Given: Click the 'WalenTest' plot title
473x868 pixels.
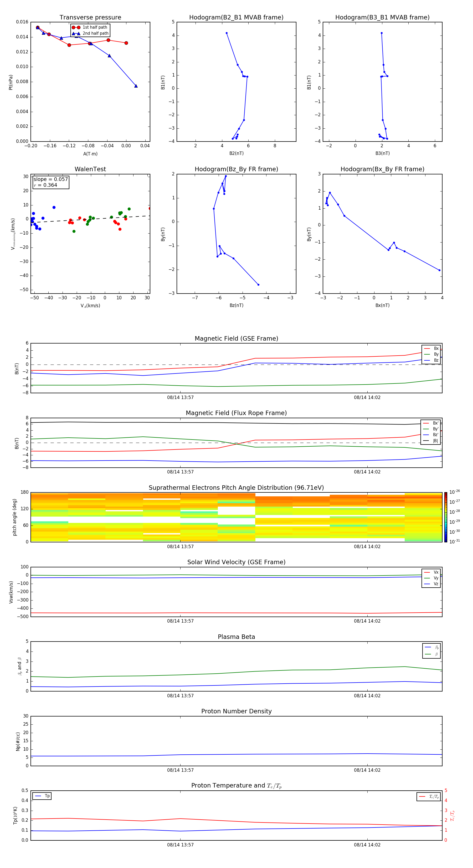Looking at the screenshot, I should (x=90, y=169).
